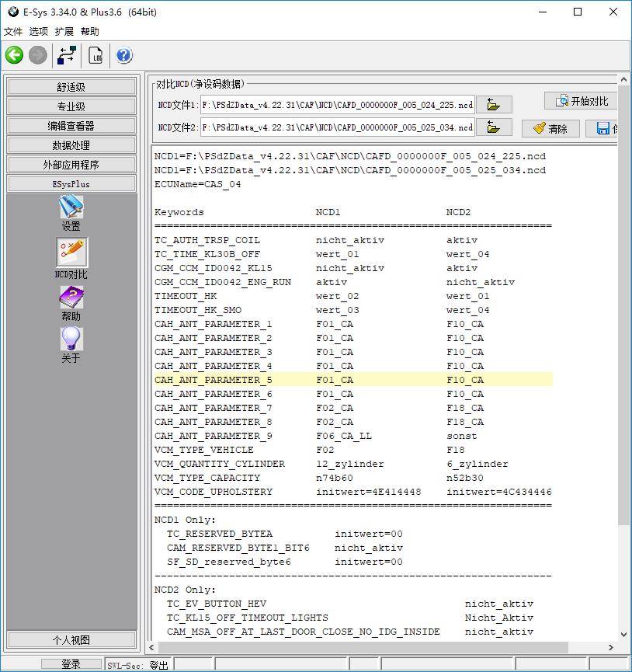The image size is (632, 672).
Task: Open the 帮助 book icon in the sidebar
Action: (x=70, y=297)
